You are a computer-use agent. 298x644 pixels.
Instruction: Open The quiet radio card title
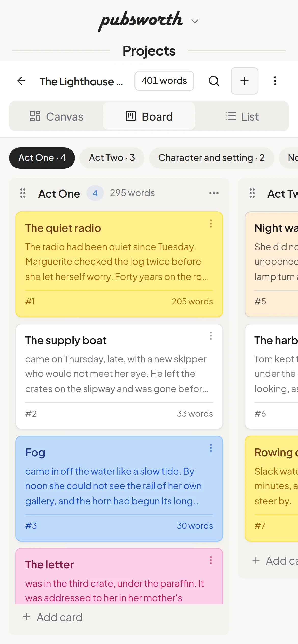[63, 228]
